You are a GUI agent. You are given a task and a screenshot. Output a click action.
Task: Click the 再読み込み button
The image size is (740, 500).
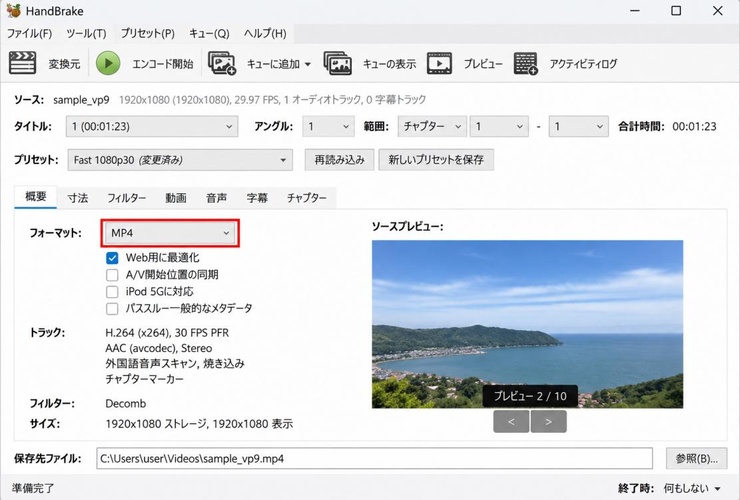click(339, 160)
